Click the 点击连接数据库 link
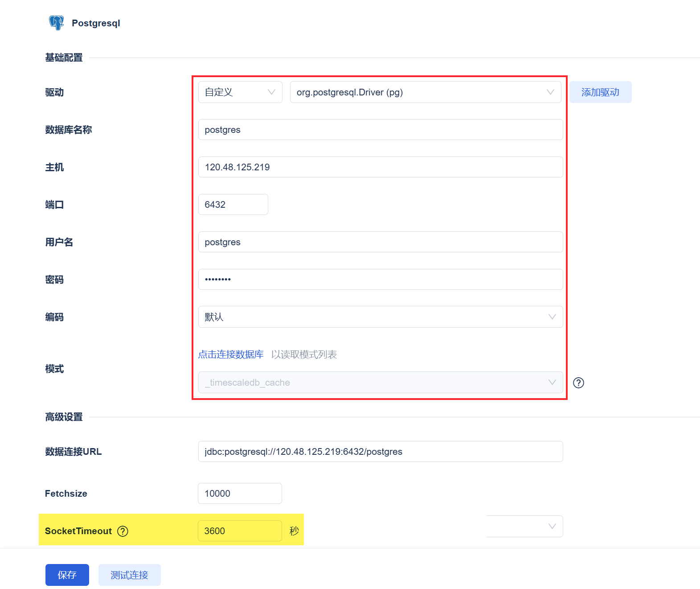 231,354
